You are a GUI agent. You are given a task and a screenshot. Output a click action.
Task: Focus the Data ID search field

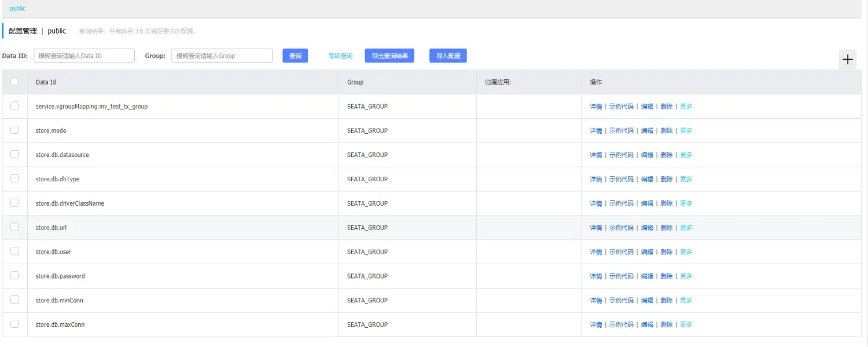(84, 56)
